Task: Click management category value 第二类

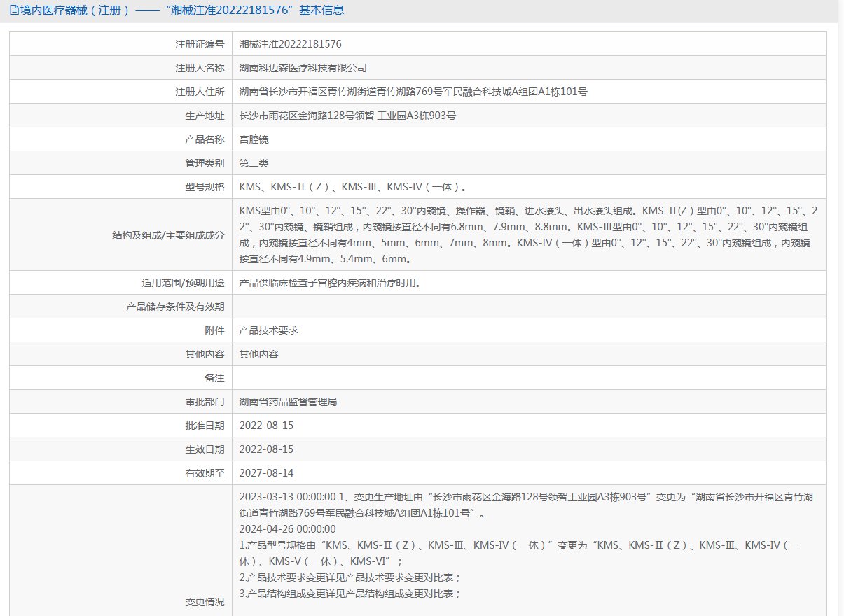Action: (x=254, y=163)
